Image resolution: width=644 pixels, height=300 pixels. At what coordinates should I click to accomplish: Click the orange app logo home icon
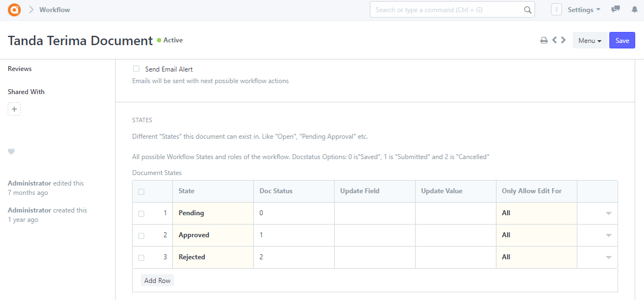(14, 9)
